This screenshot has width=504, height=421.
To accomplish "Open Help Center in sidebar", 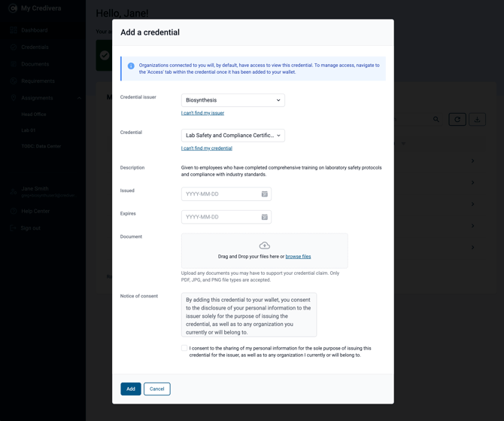I will point(35,211).
